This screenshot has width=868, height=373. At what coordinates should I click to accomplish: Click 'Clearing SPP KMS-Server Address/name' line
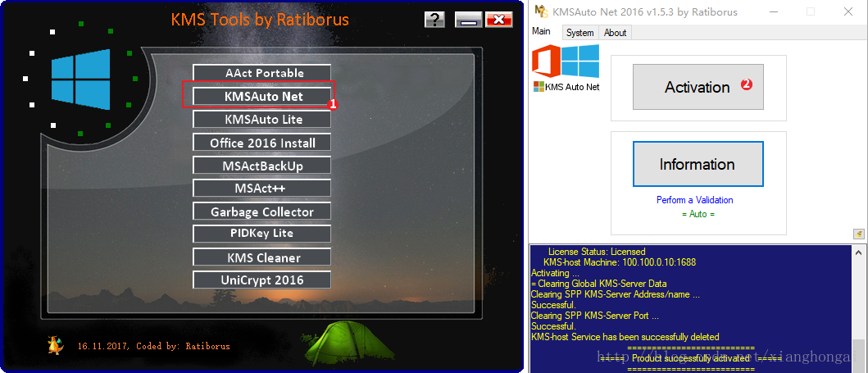pos(615,294)
